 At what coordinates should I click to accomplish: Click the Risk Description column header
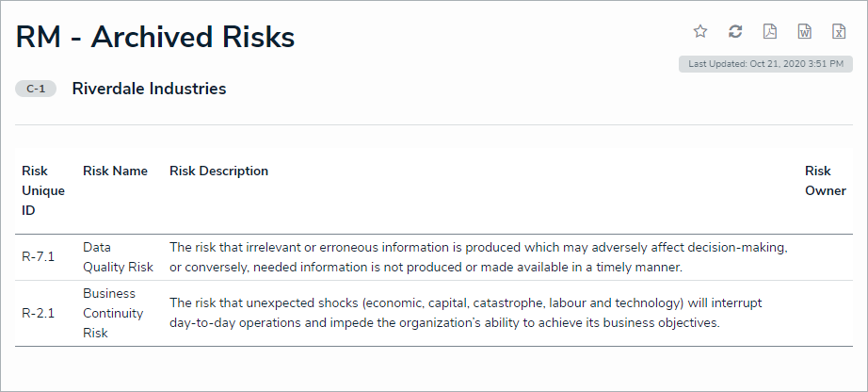[x=218, y=171]
